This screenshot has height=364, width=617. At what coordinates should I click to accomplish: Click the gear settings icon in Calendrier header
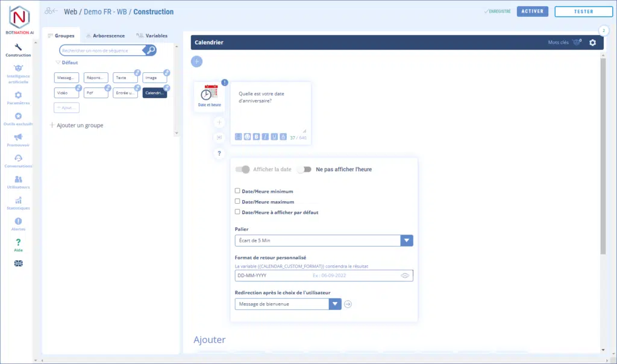click(x=592, y=43)
